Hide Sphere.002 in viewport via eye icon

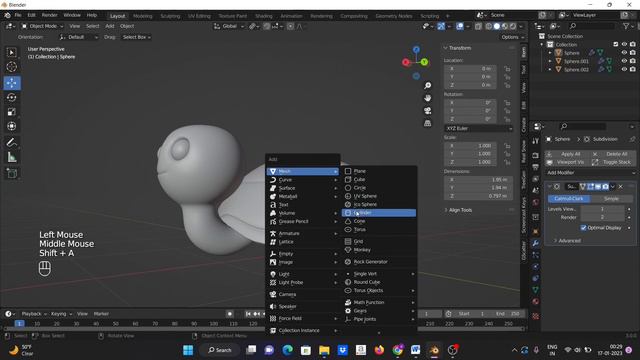[624, 69]
